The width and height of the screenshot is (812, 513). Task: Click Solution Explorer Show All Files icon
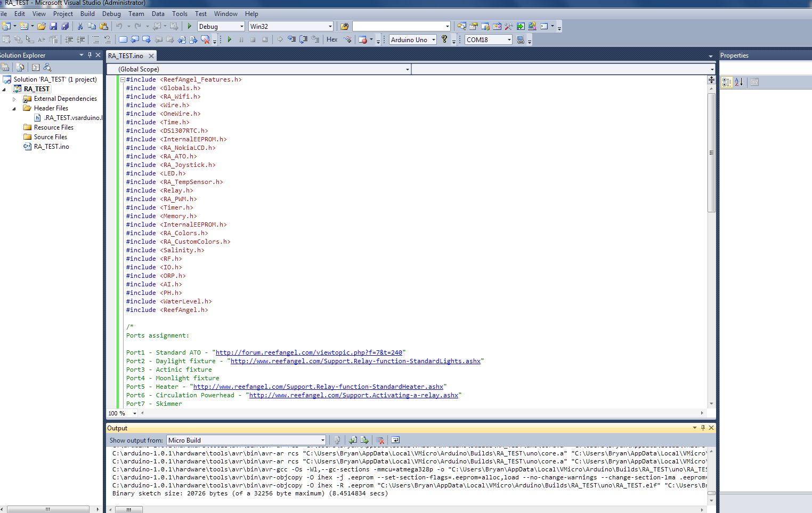(20, 67)
